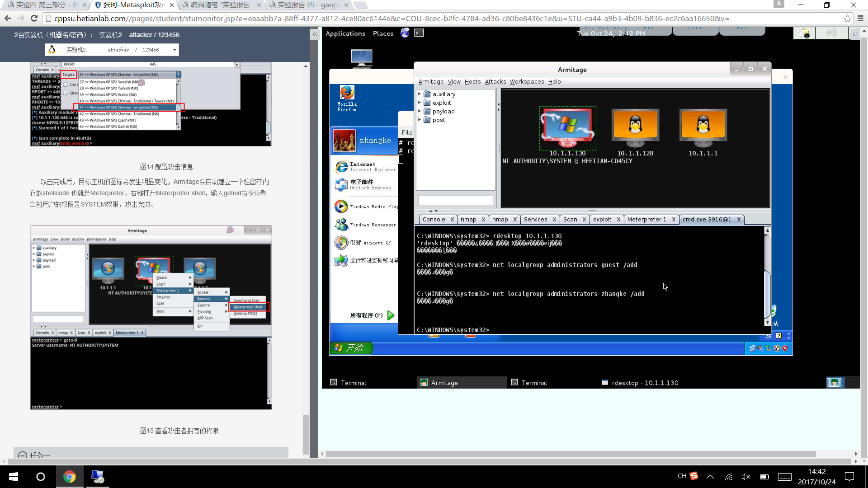868x488 pixels.
Task: Click the remote desktop horizontal scrollbar
Action: tap(571, 454)
